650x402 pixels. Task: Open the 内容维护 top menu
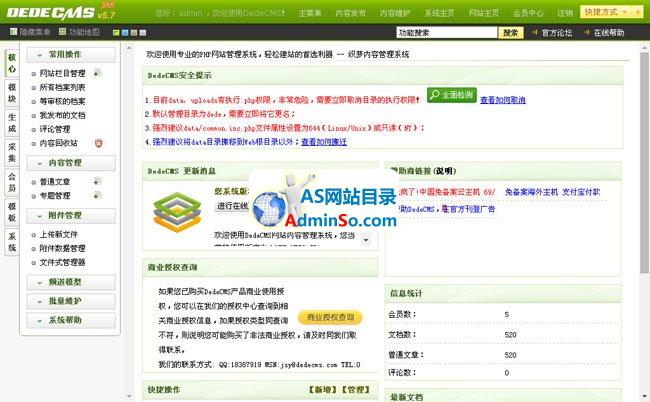coord(395,13)
